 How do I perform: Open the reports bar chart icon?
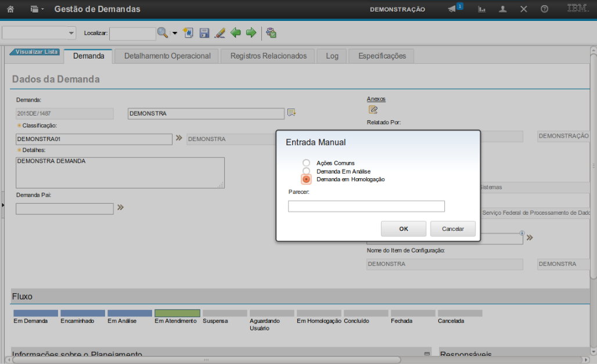(x=482, y=9)
